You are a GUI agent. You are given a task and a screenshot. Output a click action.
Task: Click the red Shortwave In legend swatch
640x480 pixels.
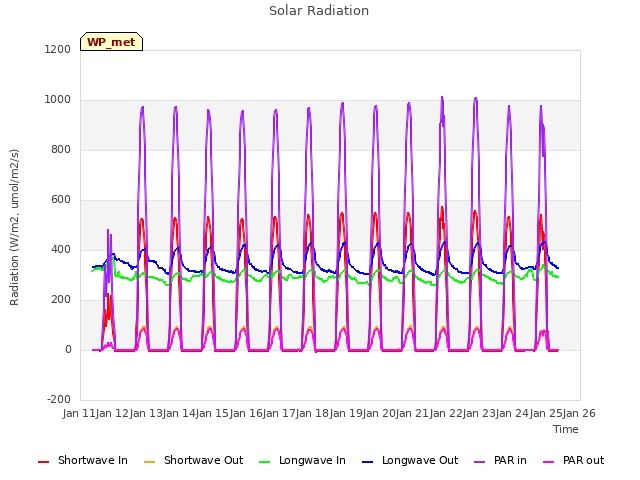click(x=43, y=462)
